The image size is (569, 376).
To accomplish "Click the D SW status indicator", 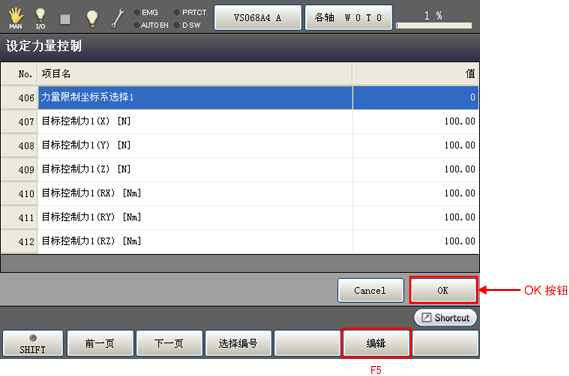I will coord(187,25).
